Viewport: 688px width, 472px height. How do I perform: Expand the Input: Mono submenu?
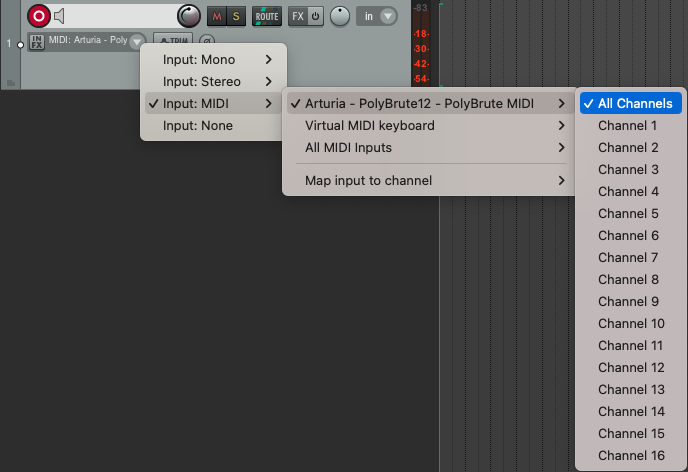213,60
